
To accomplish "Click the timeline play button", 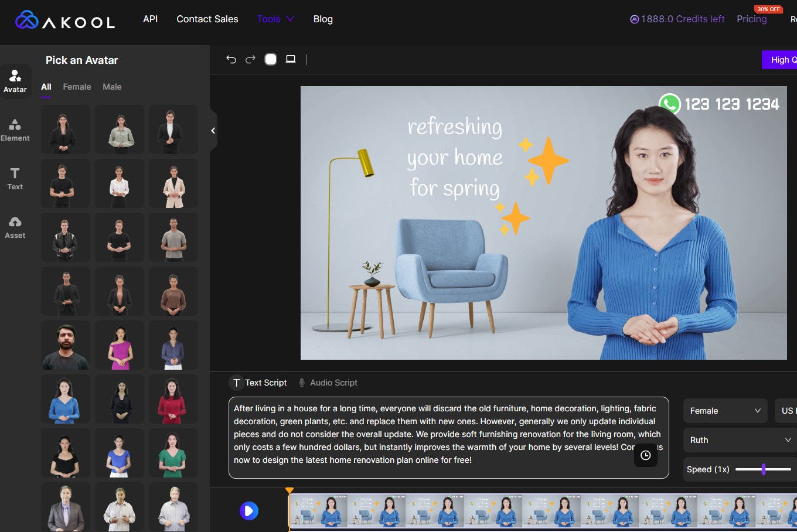I will (249, 511).
